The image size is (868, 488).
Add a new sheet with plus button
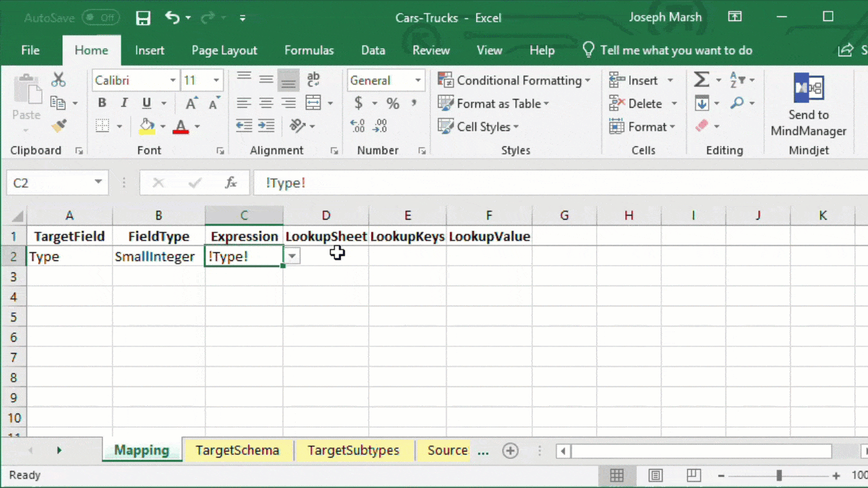coord(510,451)
